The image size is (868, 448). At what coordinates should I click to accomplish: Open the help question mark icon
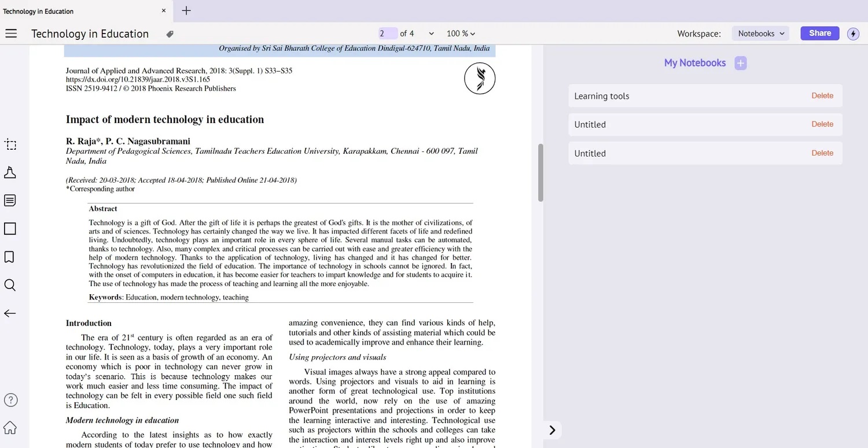[x=10, y=400]
